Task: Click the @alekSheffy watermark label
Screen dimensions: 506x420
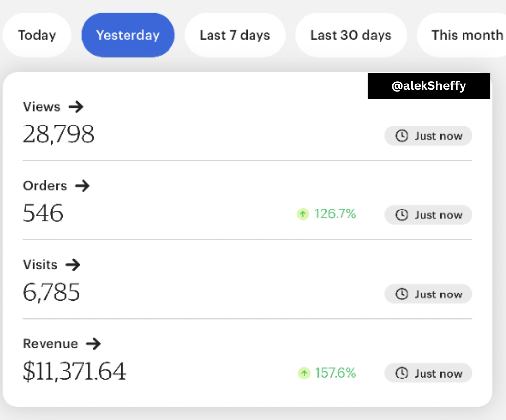Action: [x=428, y=86]
